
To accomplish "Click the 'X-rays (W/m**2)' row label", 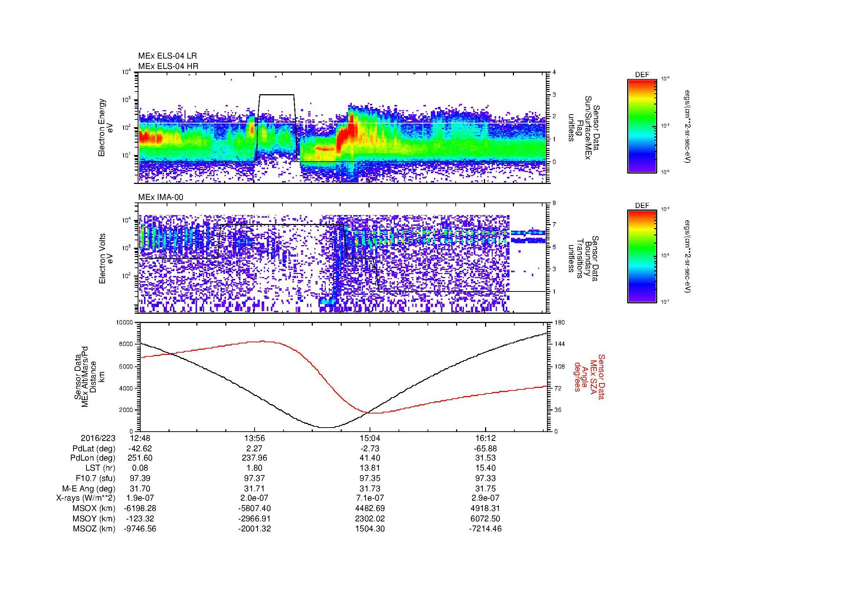I will 85,498.
